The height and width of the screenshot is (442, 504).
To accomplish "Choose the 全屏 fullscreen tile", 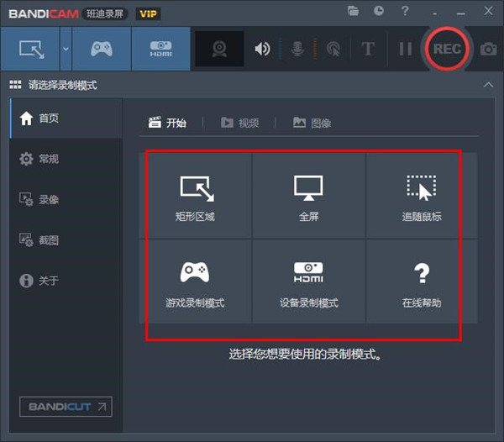I will click(x=308, y=196).
